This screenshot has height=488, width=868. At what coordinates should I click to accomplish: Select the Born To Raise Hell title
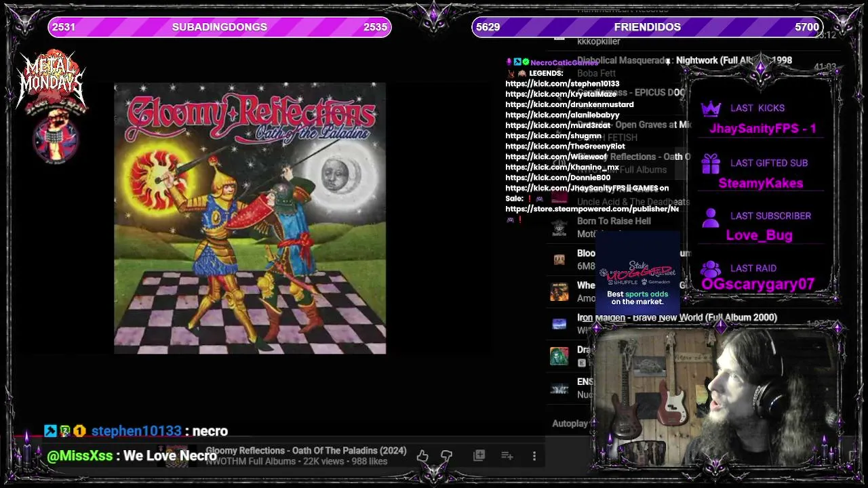pos(614,221)
